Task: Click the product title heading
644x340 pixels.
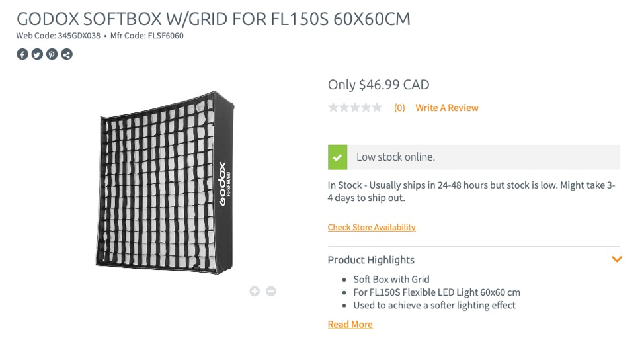Action: [x=213, y=19]
